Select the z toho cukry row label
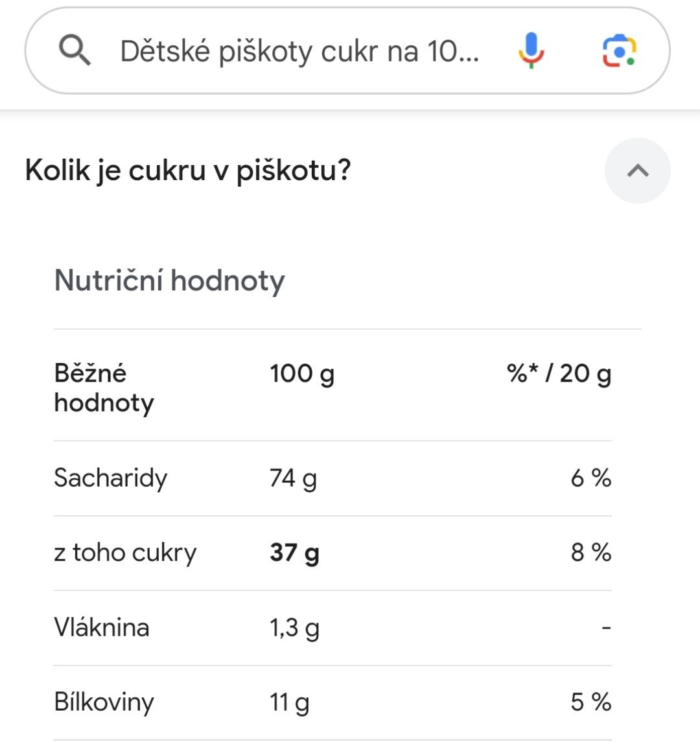Image resolution: width=700 pixels, height=751 pixels. (x=125, y=553)
